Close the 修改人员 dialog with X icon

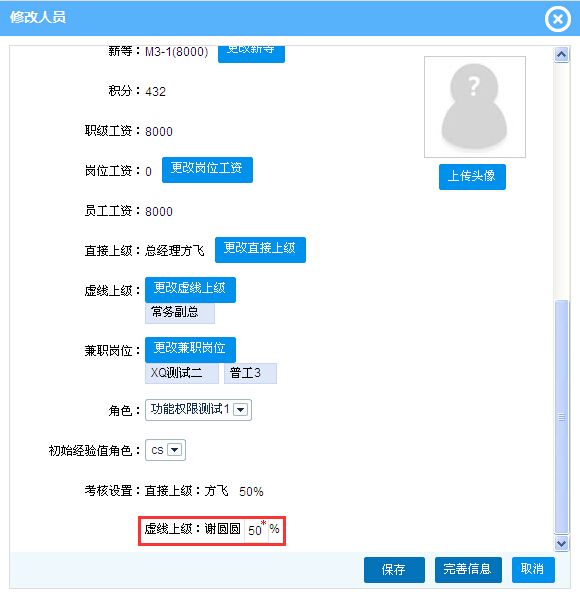pyautogui.click(x=558, y=19)
